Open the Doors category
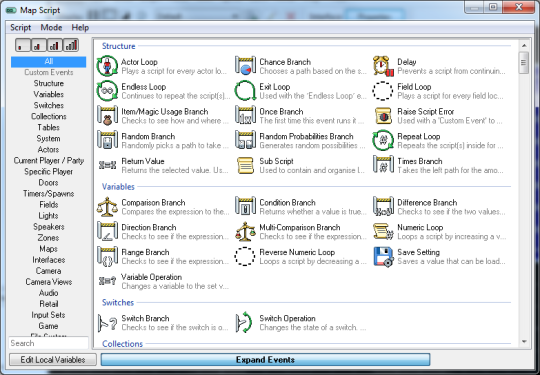 (49, 183)
